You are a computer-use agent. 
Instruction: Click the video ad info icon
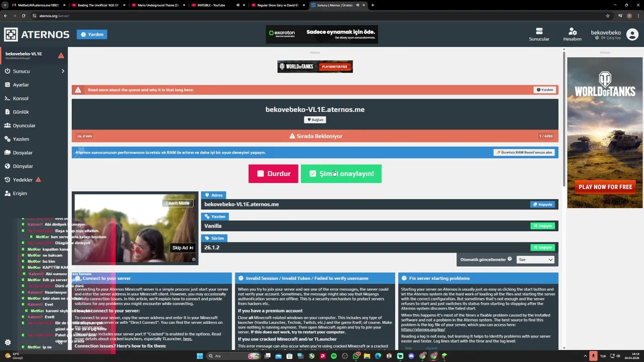[193, 259]
